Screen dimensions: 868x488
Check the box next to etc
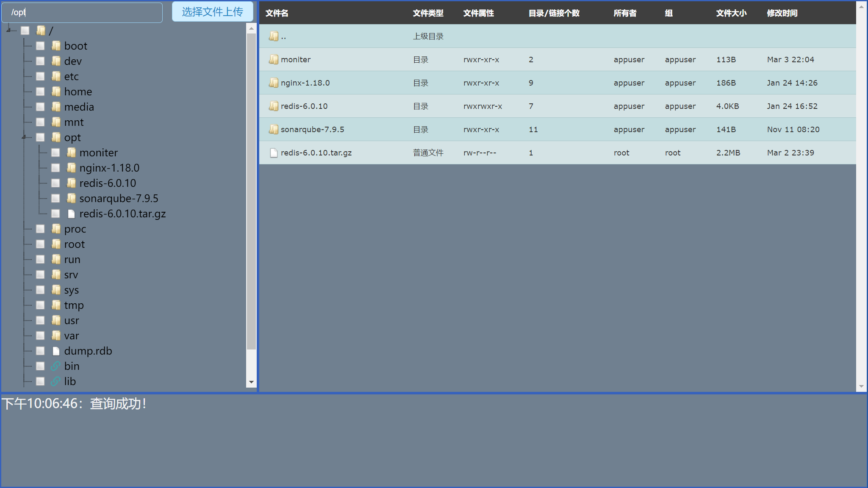pyautogui.click(x=40, y=76)
